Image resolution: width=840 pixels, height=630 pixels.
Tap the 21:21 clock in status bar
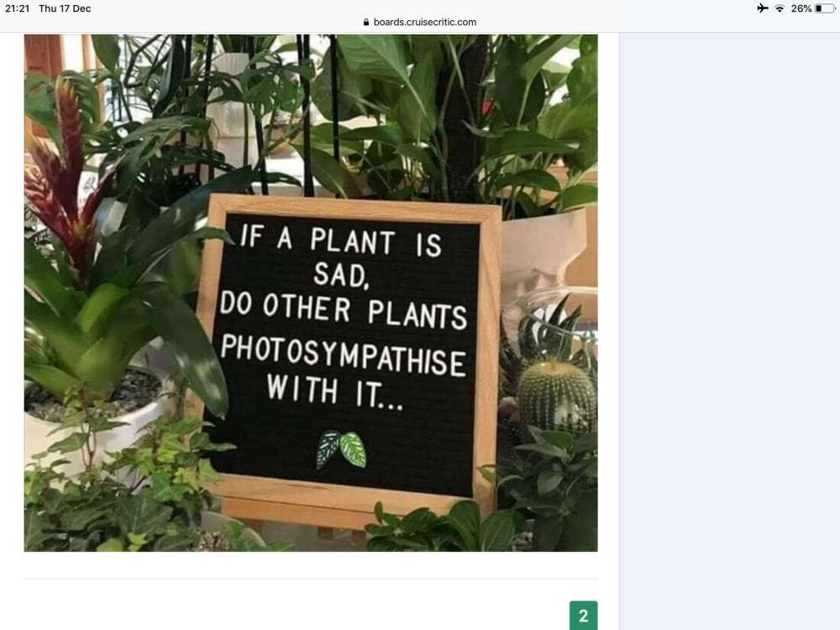point(17,8)
